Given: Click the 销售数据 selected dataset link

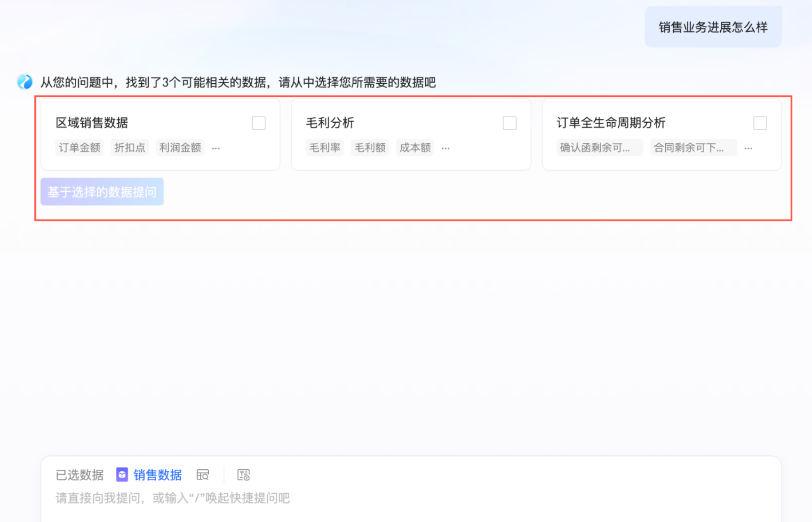Looking at the screenshot, I should [x=158, y=475].
